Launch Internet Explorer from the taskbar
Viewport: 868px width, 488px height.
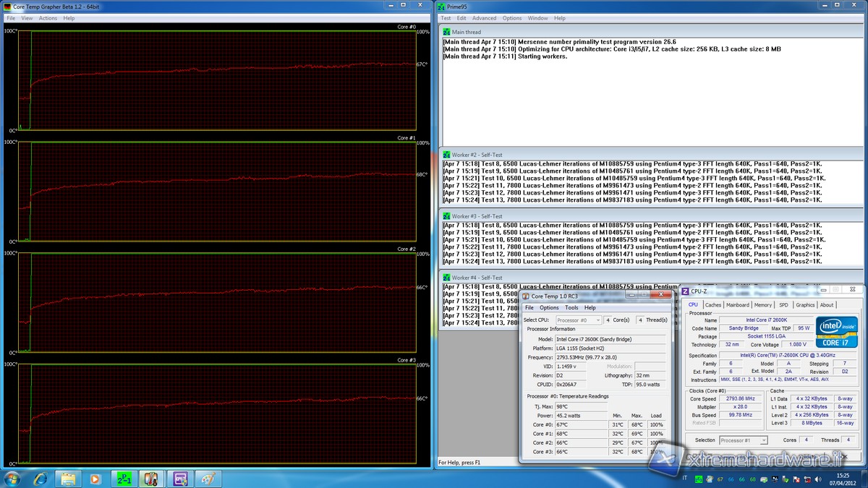click(x=41, y=479)
